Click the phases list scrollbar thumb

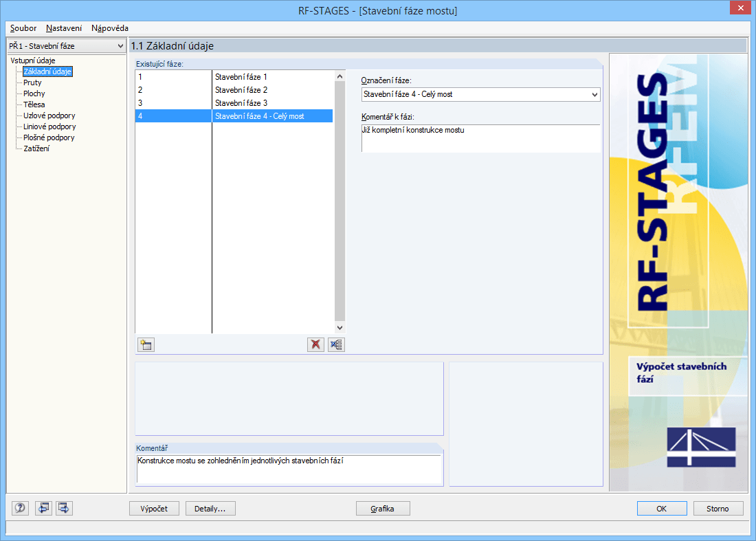tap(340, 201)
